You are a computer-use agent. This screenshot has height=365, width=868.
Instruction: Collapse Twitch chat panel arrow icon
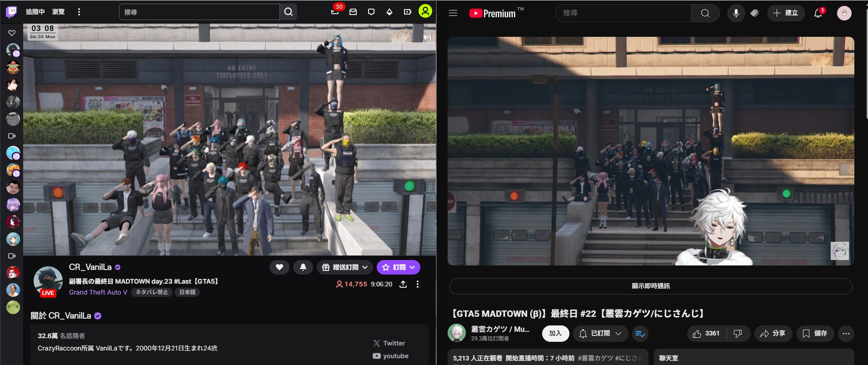click(427, 37)
